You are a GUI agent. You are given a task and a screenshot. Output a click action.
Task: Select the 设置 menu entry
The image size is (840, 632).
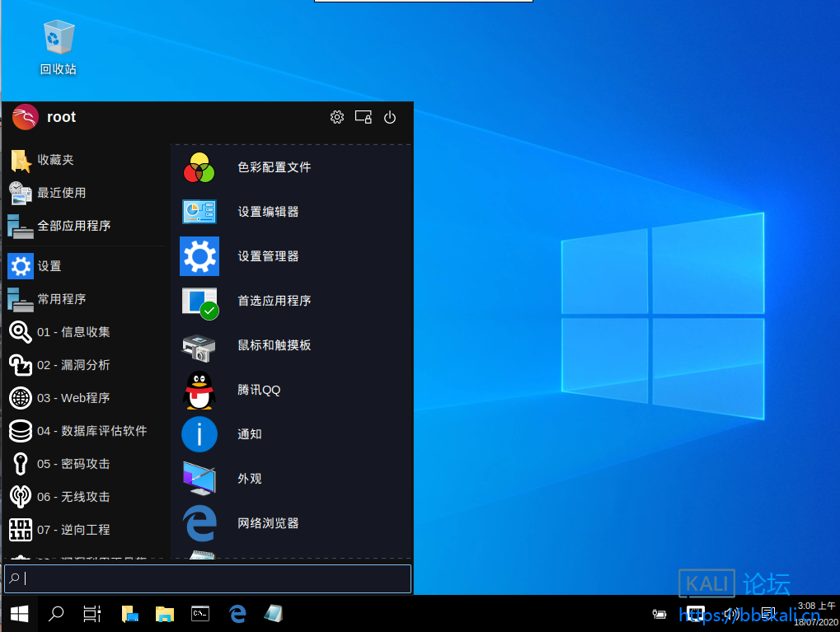[48, 265]
